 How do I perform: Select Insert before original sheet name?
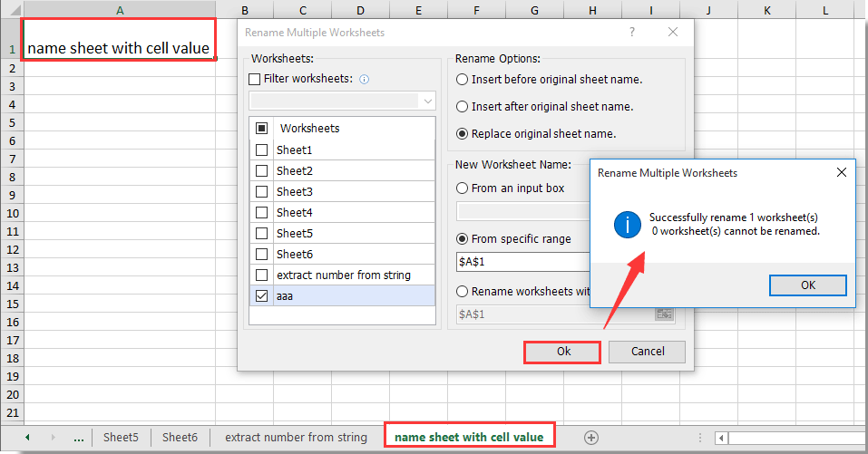[x=463, y=80]
